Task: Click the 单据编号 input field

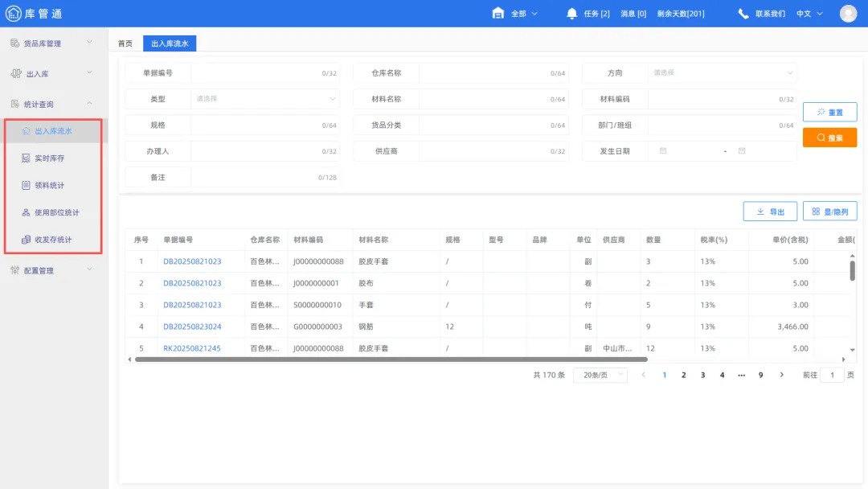Action: [256, 73]
